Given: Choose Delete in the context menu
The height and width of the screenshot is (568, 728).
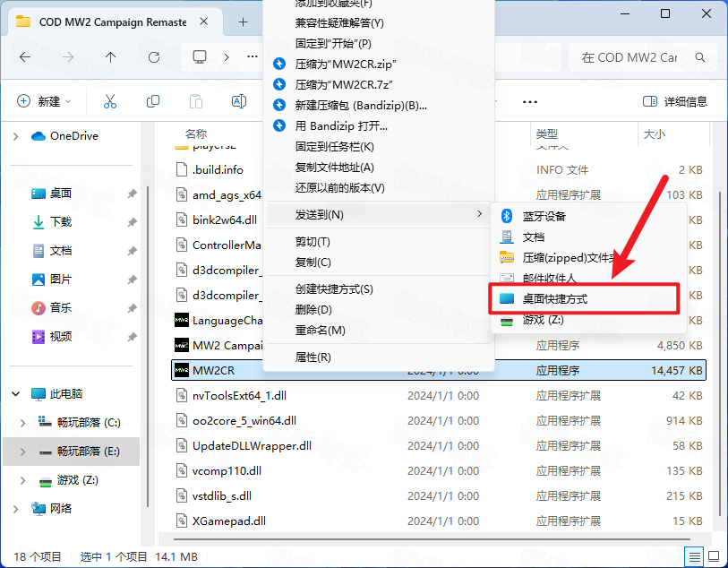Looking at the screenshot, I should pos(313,310).
